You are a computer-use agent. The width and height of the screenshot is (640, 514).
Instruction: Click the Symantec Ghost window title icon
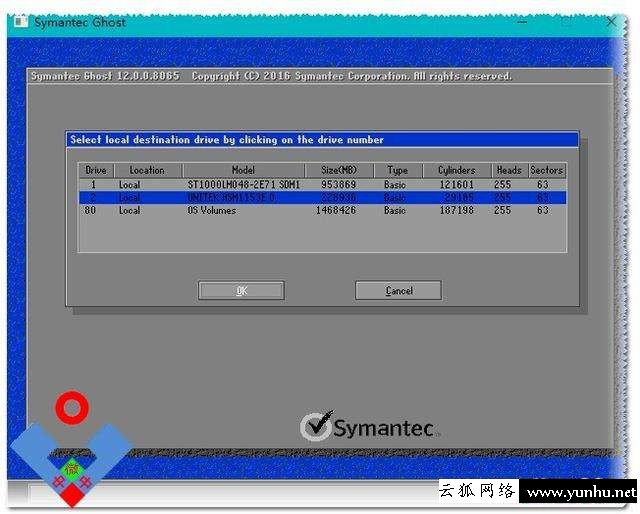coord(20,21)
